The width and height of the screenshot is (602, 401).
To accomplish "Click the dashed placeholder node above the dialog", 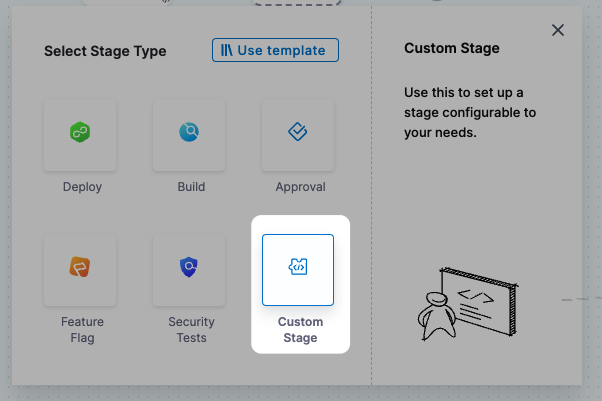I will [276, 3].
